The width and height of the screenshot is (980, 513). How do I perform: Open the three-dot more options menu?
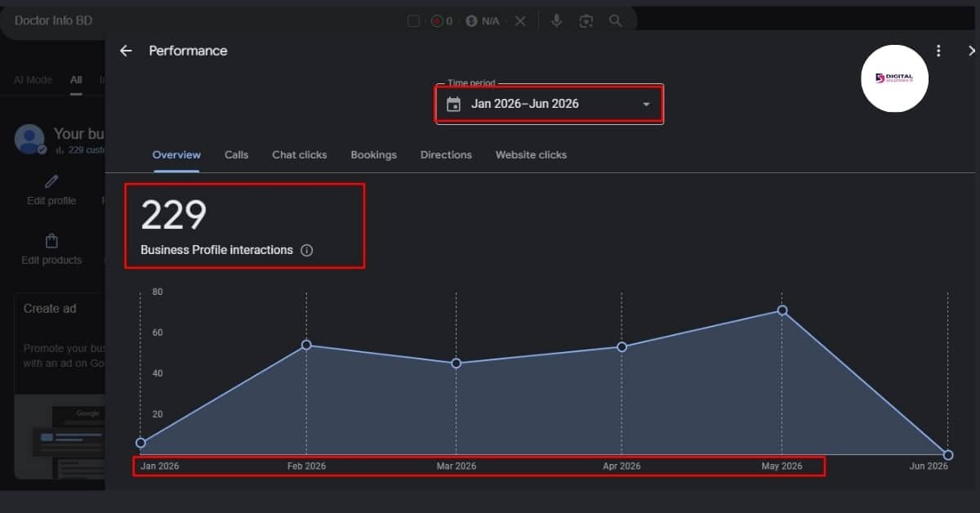(938, 51)
